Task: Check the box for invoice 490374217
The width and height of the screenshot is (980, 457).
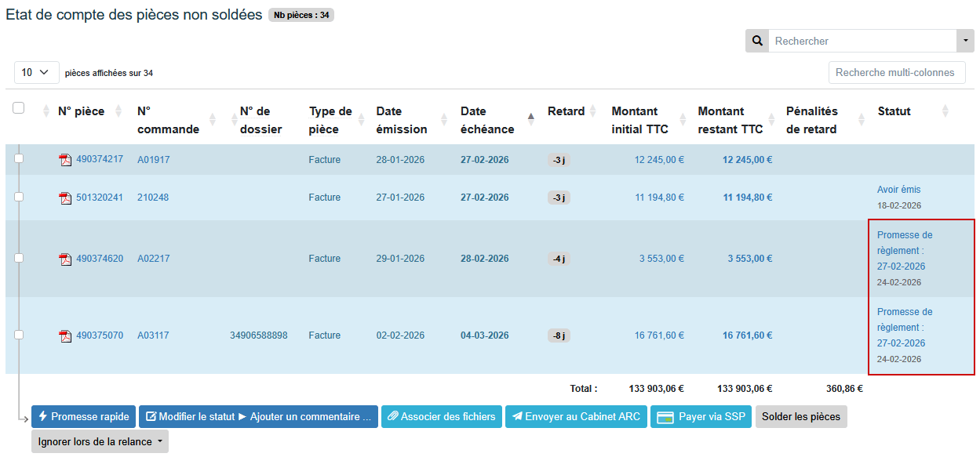Action: click(19, 158)
